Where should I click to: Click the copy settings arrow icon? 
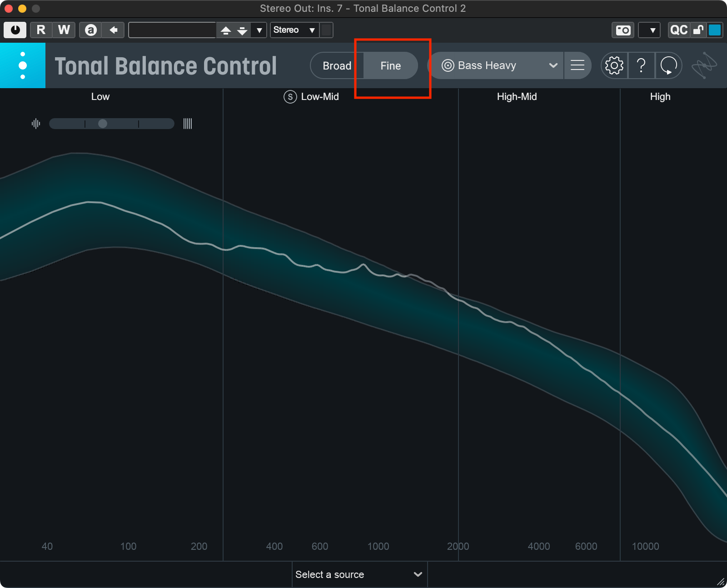(113, 30)
